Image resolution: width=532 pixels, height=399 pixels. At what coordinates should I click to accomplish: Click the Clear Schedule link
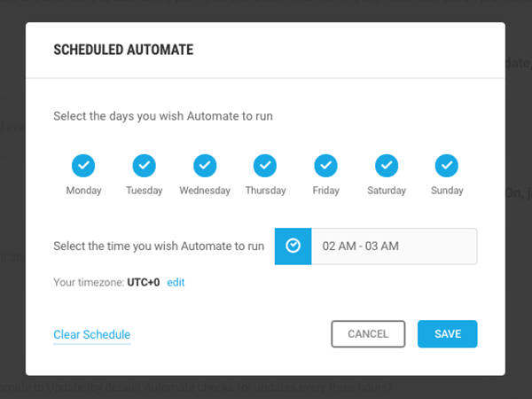(92, 334)
